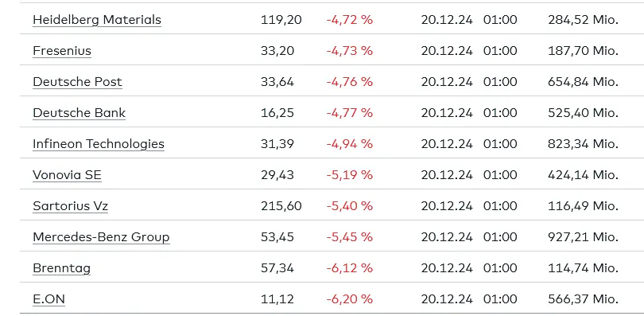644x316 pixels.
Task: View the Vonovia SE stock page
Action: tap(67, 174)
